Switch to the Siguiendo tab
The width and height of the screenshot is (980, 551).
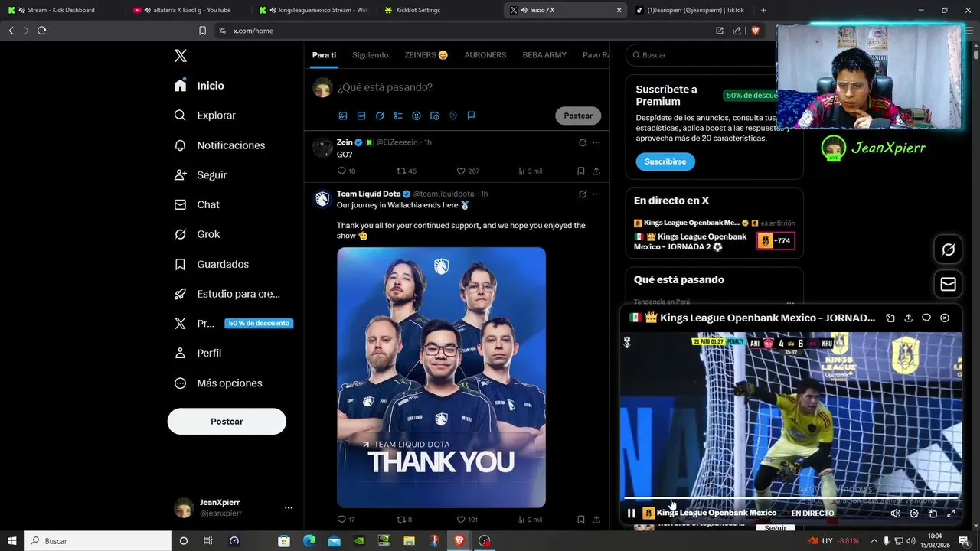370,55
